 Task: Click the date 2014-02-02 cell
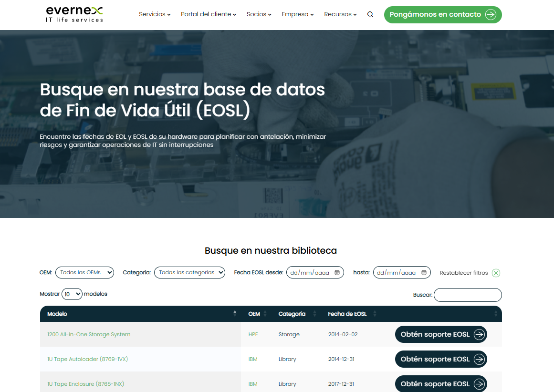coord(343,334)
